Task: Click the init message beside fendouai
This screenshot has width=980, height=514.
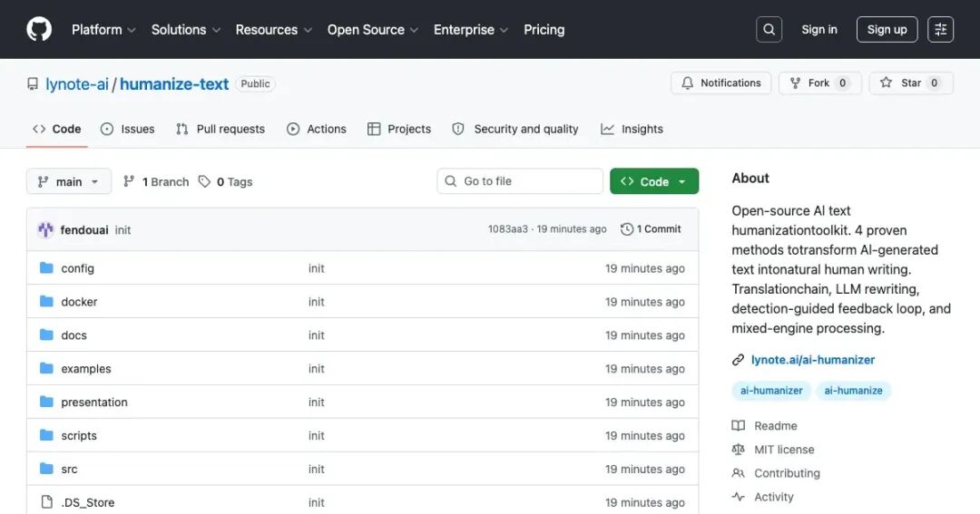Action: [123, 230]
